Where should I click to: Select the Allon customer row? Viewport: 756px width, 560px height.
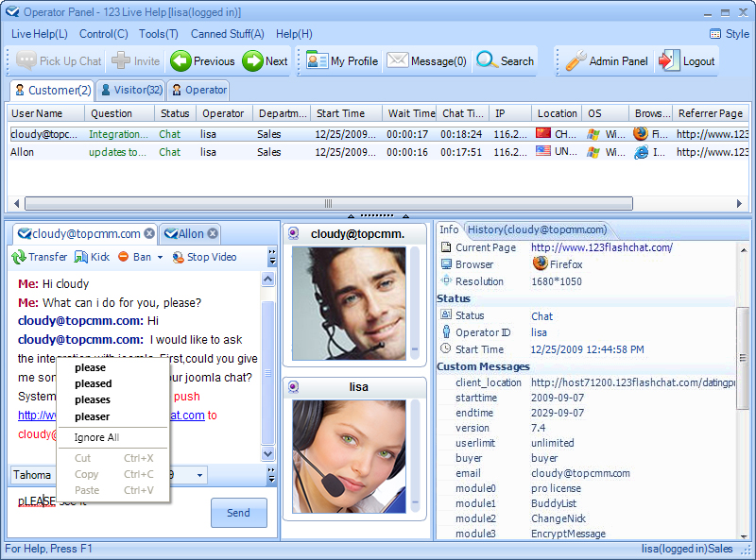point(379,152)
